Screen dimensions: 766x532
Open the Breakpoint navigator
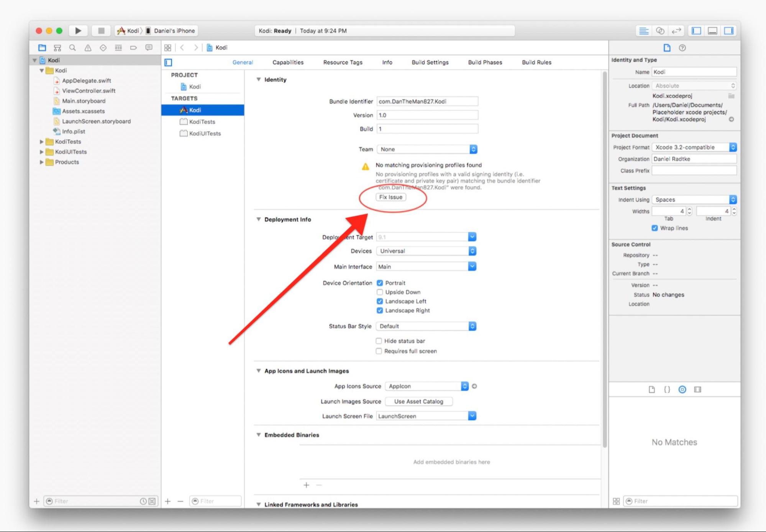point(133,48)
